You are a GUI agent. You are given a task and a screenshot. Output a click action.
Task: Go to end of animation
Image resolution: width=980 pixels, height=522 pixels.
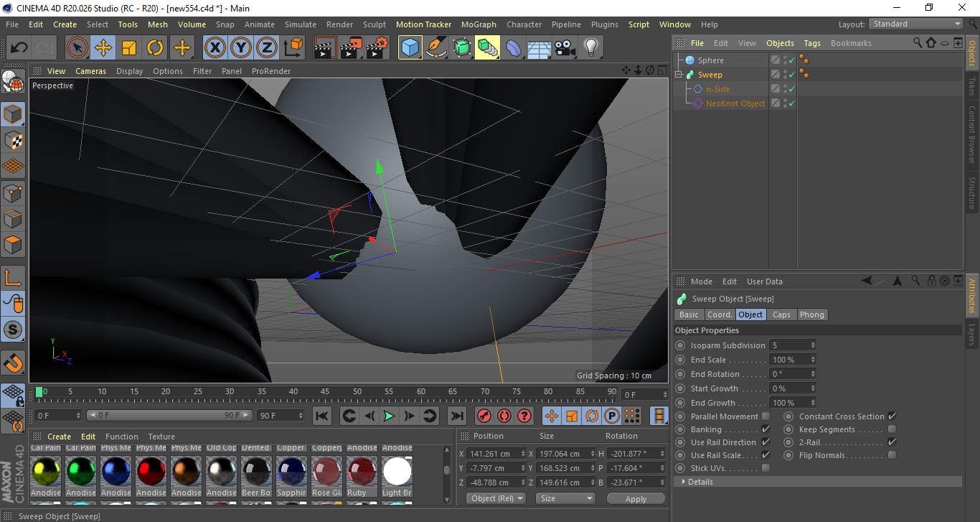pyautogui.click(x=457, y=416)
